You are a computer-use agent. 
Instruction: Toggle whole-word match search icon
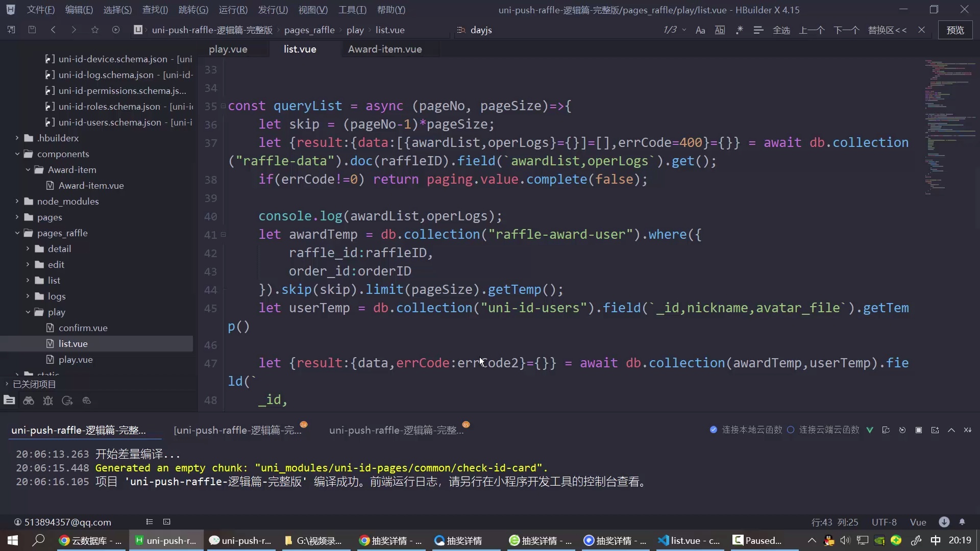[x=720, y=30]
